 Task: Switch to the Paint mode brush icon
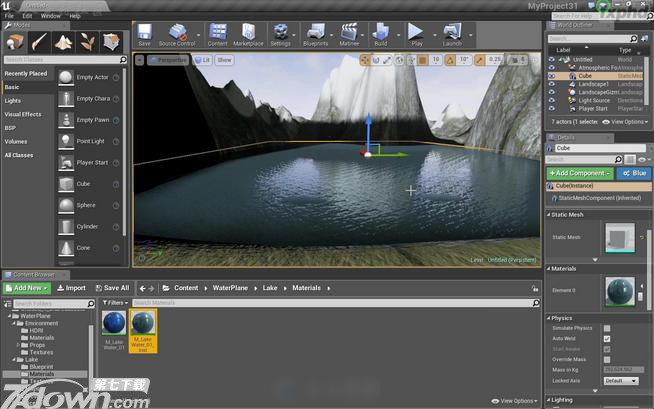click(x=39, y=42)
